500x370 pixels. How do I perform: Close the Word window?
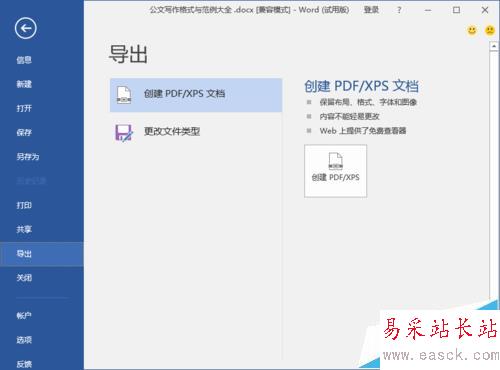485,10
